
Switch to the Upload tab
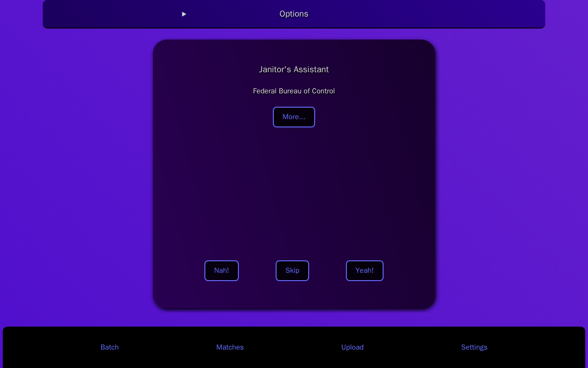(x=352, y=347)
